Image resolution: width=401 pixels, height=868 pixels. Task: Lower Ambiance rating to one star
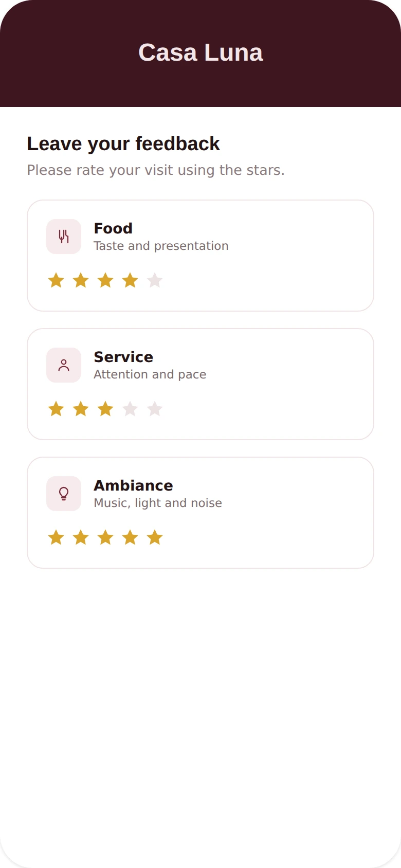[56, 538]
